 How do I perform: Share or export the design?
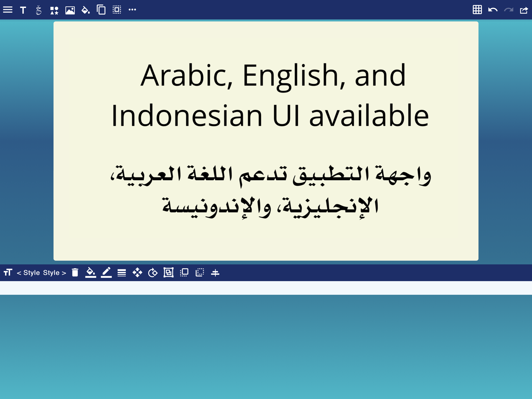coord(524,10)
